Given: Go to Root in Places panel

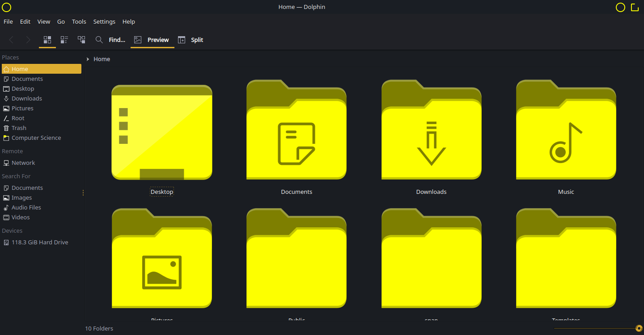Looking at the screenshot, I should (x=42, y=118).
